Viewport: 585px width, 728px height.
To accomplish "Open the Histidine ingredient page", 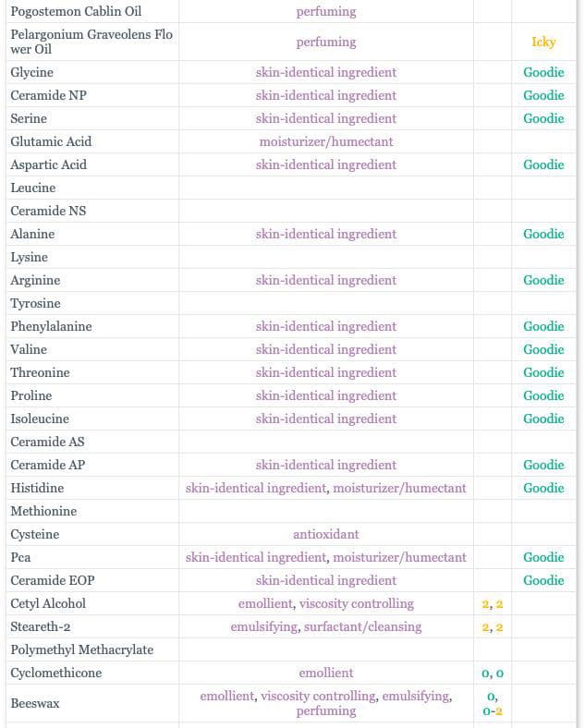I will pos(37,488).
